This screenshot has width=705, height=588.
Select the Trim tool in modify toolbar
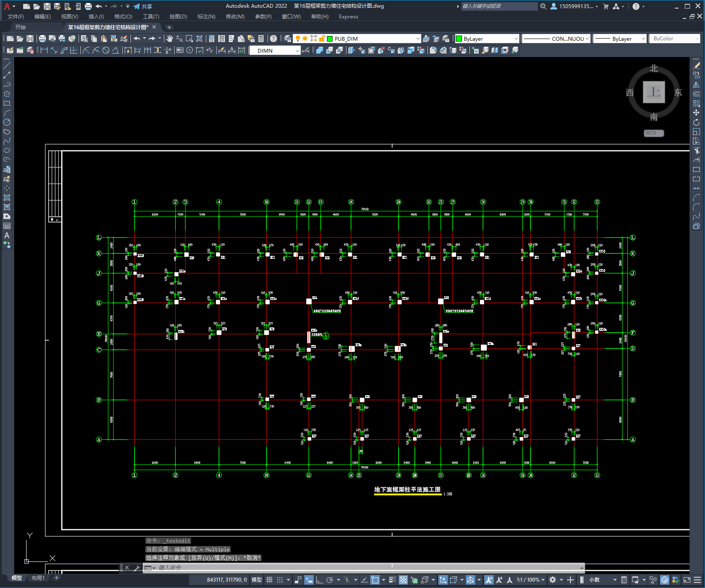[696, 150]
